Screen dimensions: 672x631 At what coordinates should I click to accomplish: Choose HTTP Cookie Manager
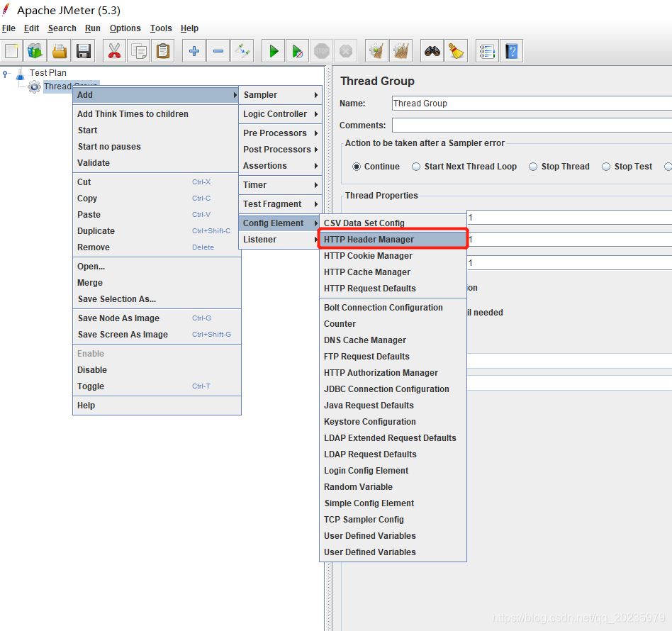coord(393,255)
